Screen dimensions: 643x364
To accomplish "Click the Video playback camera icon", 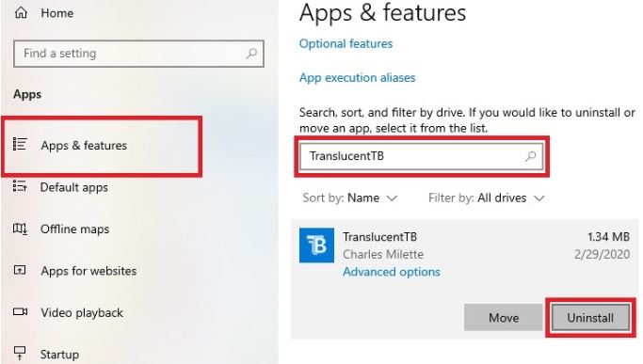I will click(x=20, y=312).
